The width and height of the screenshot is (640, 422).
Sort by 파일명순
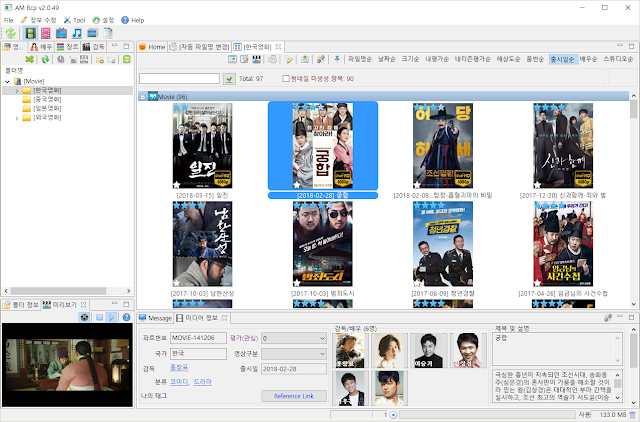click(360, 60)
